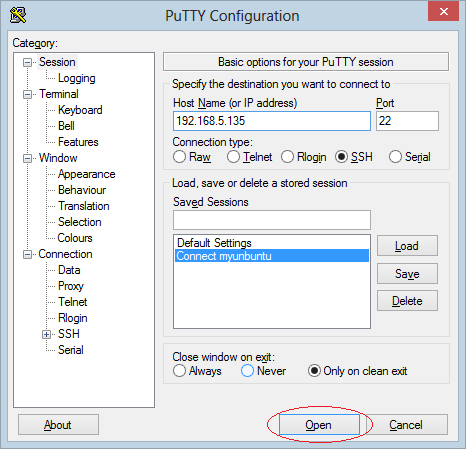Collapse the Connection tree node
Image resolution: width=466 pixels, height=449 pixels.
tap(27, 254)
